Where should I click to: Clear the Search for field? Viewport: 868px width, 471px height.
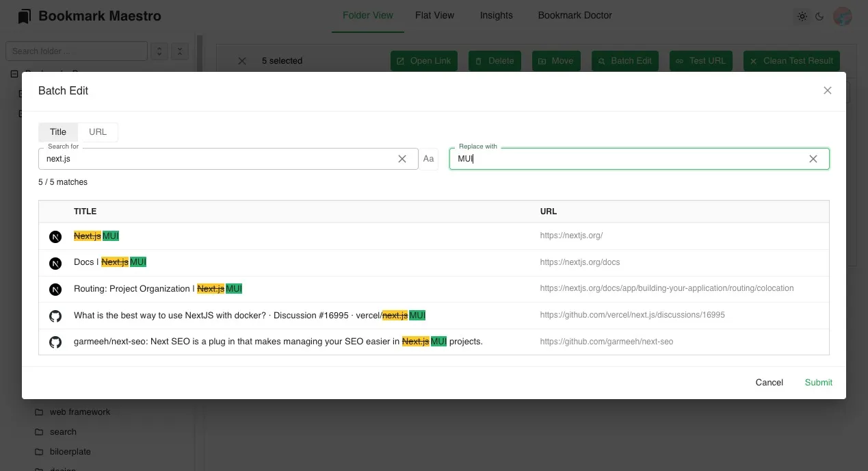(402, 159)
